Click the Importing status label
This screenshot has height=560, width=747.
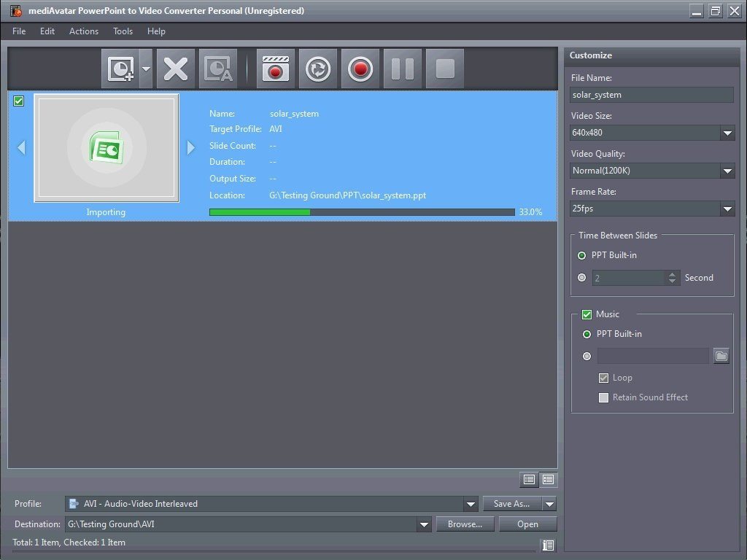(x=106, y=212)
